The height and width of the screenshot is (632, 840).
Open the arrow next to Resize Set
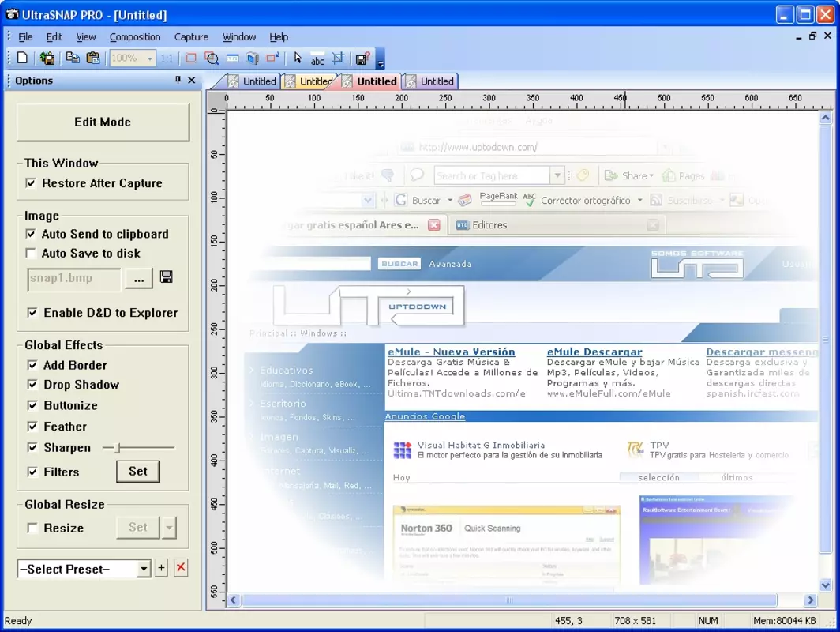point(169,528)
